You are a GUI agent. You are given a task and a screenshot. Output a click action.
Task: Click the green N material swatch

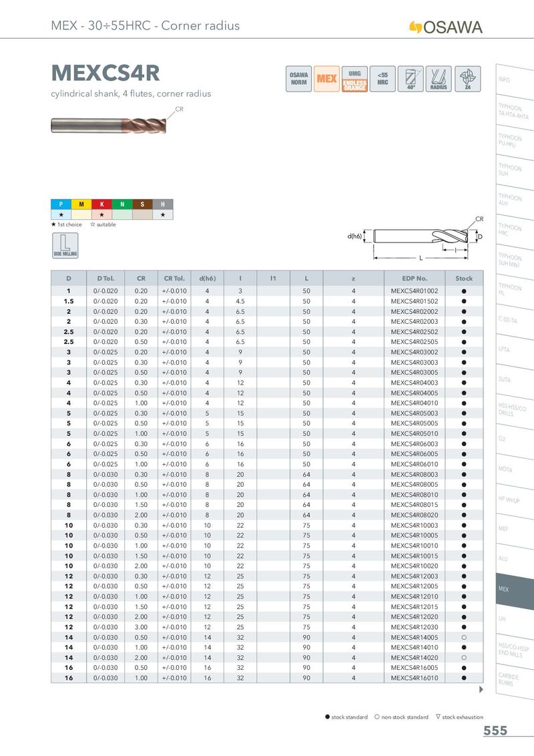tap(122, 204)
